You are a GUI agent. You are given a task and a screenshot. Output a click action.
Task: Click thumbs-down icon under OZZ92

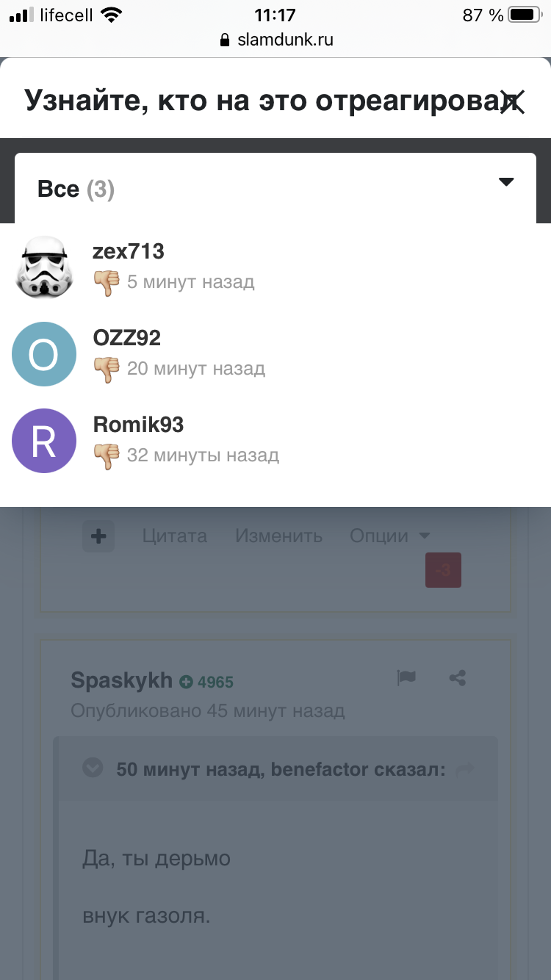coord(107,370)
